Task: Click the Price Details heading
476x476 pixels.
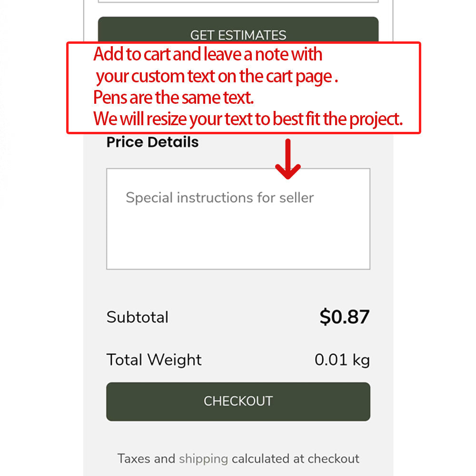Action: tap(152, 142)
